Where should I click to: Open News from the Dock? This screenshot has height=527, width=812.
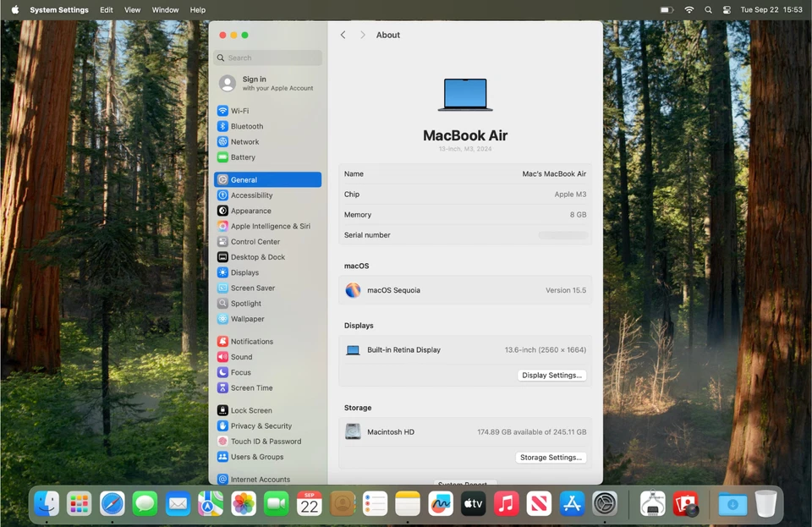click(539, 503)
